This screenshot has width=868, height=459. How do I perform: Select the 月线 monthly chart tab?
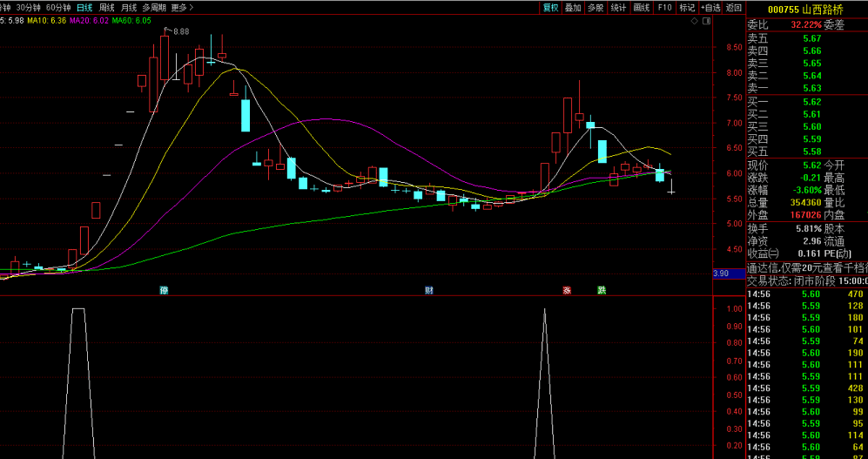(x=129, y=8)
